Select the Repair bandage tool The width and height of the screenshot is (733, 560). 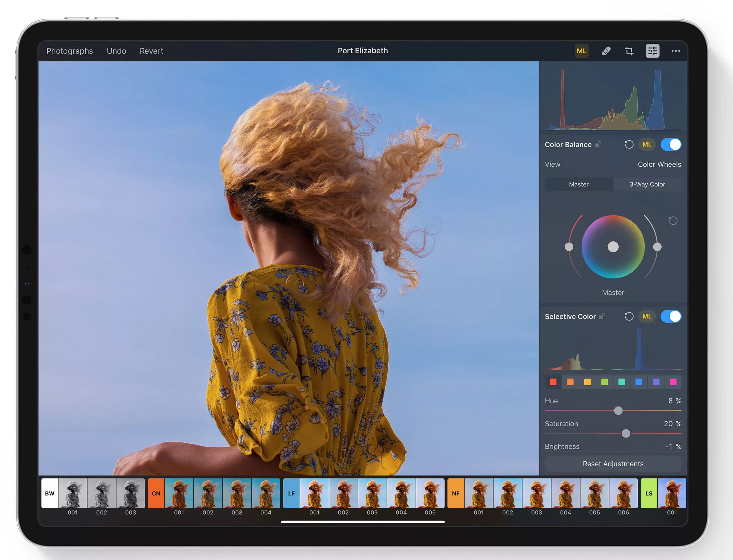606,51
